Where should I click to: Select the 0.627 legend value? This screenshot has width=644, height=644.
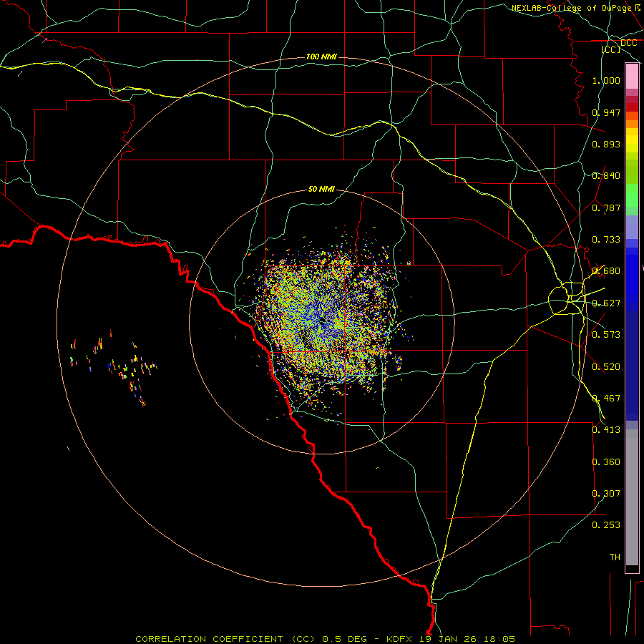coord(606,303)
